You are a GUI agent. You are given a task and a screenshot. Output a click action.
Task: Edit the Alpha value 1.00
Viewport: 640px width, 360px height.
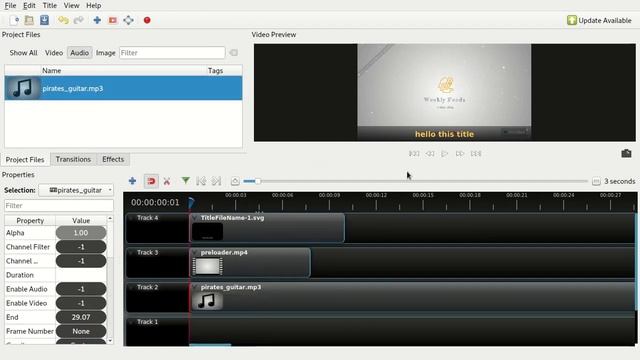click(x=81, y=233)
